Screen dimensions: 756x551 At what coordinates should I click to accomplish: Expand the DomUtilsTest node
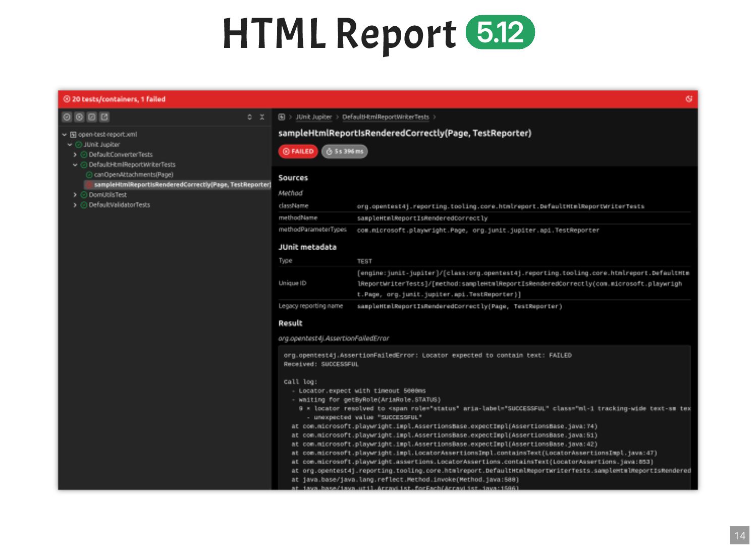click(75, 195)
